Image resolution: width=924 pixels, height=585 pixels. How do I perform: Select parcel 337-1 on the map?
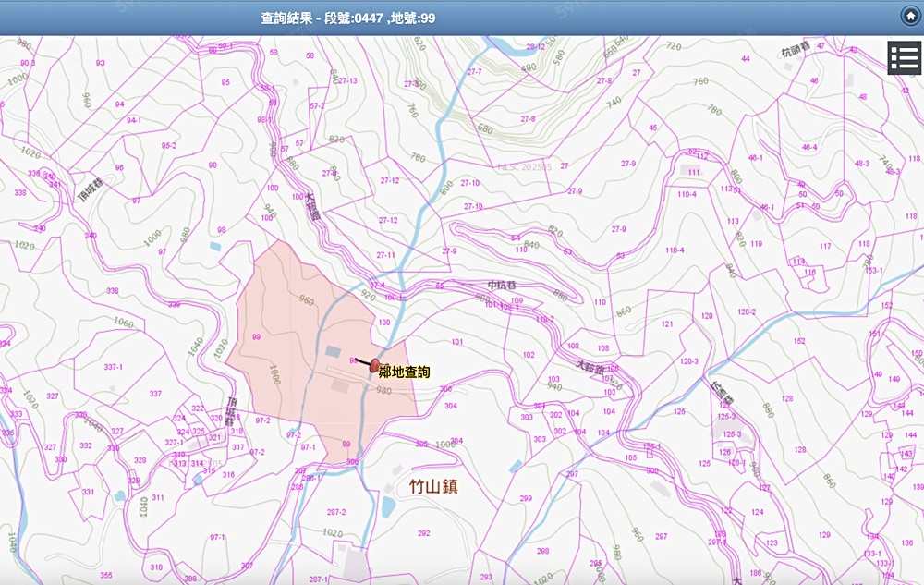[114, 367]
